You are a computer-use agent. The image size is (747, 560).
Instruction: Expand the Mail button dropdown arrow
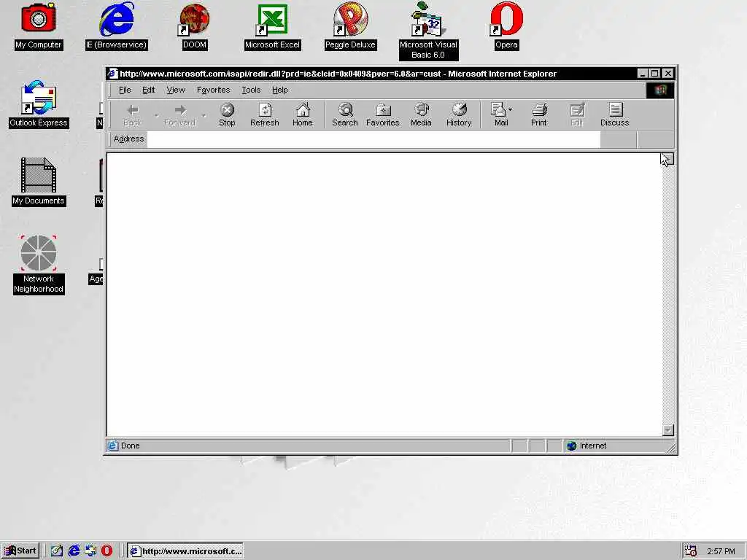tap(510, 109)
